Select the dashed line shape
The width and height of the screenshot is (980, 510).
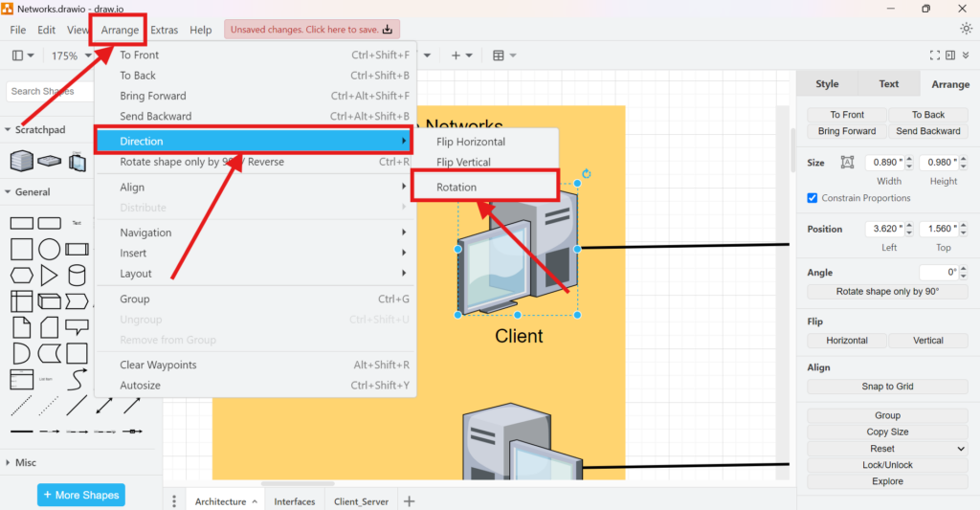point(21,405)
